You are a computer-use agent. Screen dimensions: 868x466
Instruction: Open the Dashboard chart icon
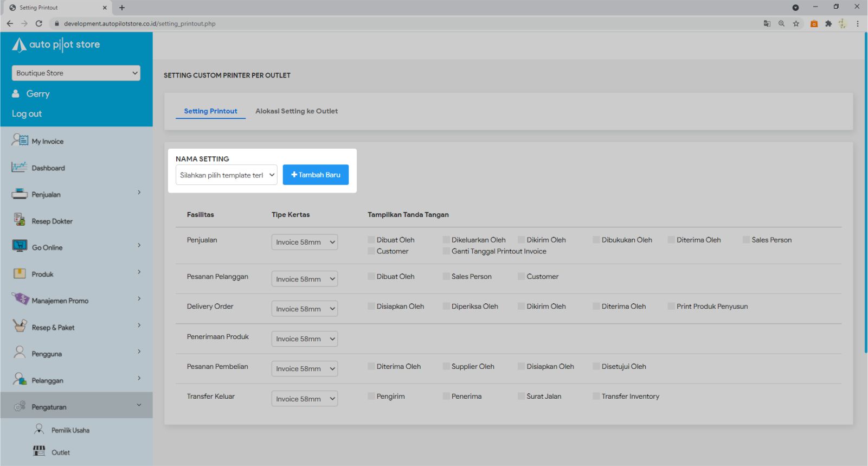[19, 167]
